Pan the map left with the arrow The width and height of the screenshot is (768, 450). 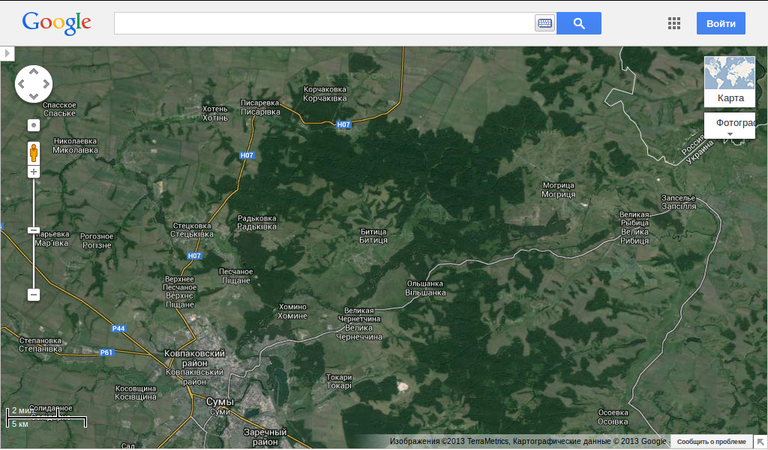(x=22, y=85)
